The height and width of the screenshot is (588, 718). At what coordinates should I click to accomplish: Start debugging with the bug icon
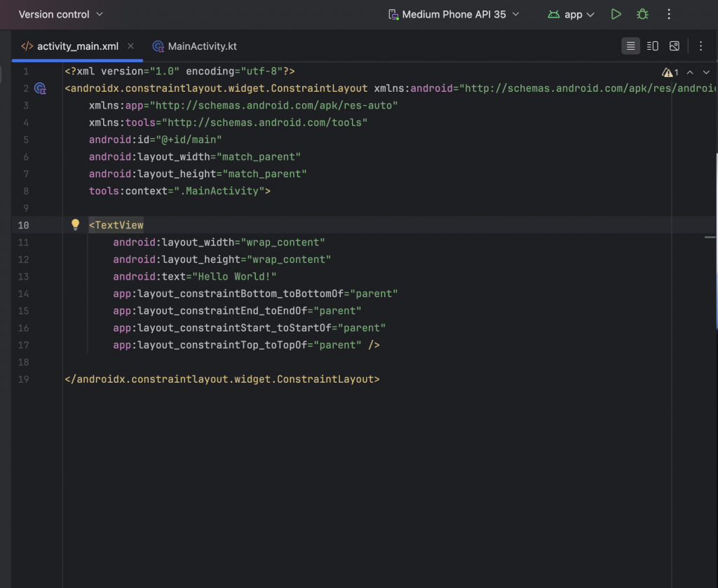pos(642,14)
